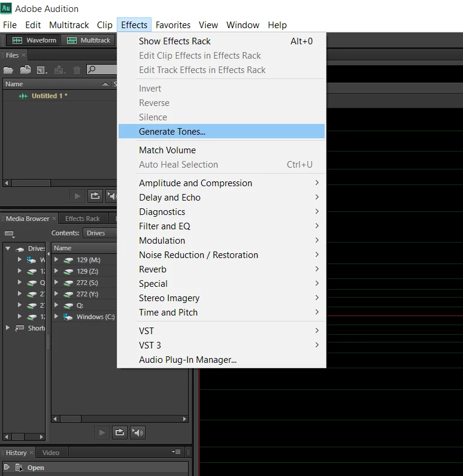Switch to Waveform view
Viewport: 463px width, 476px height.
point(34,40)
